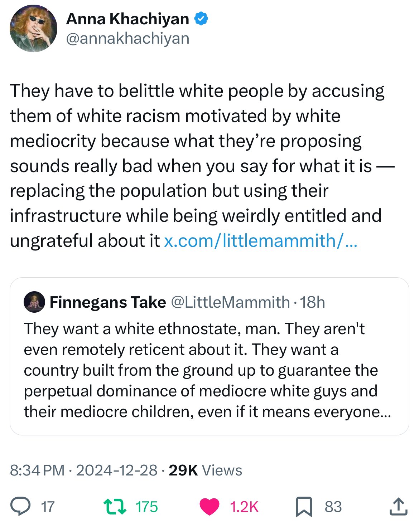Click the 1.2K likes count
The height and width of the screenshot is (532, 419).
(244, 507)
